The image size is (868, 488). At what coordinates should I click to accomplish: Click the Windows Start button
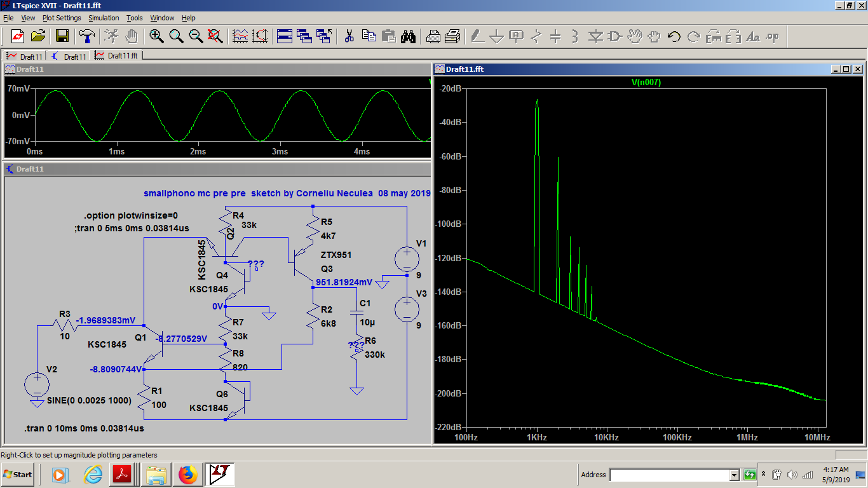[18, 475]
